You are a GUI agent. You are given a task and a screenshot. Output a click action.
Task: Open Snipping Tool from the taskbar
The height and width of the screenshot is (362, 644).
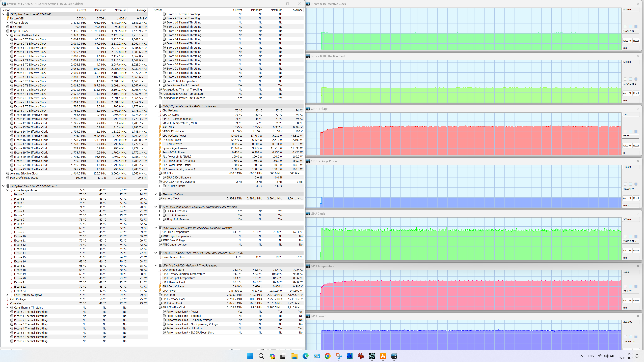[x=339, y=356]
